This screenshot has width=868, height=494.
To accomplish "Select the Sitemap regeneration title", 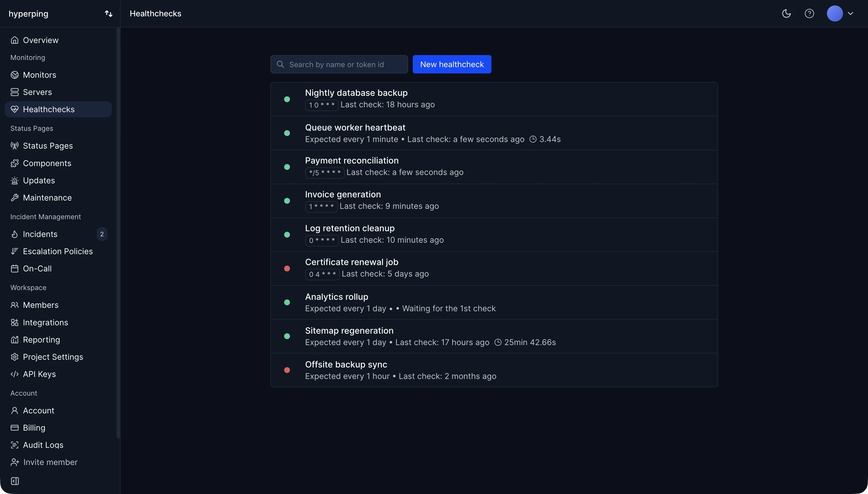I will pyautogui.click(x=349, y=330).
